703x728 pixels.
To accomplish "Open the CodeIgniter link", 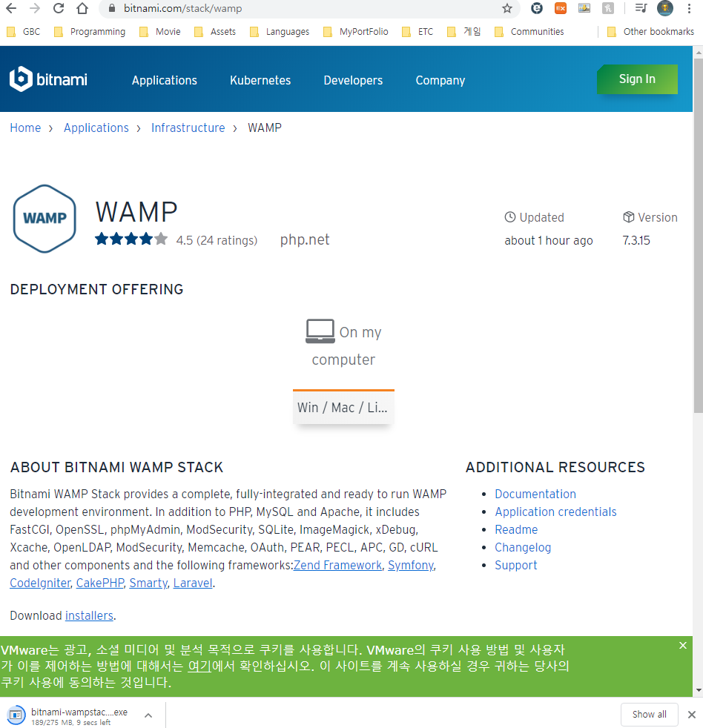I will pos(40,583).
